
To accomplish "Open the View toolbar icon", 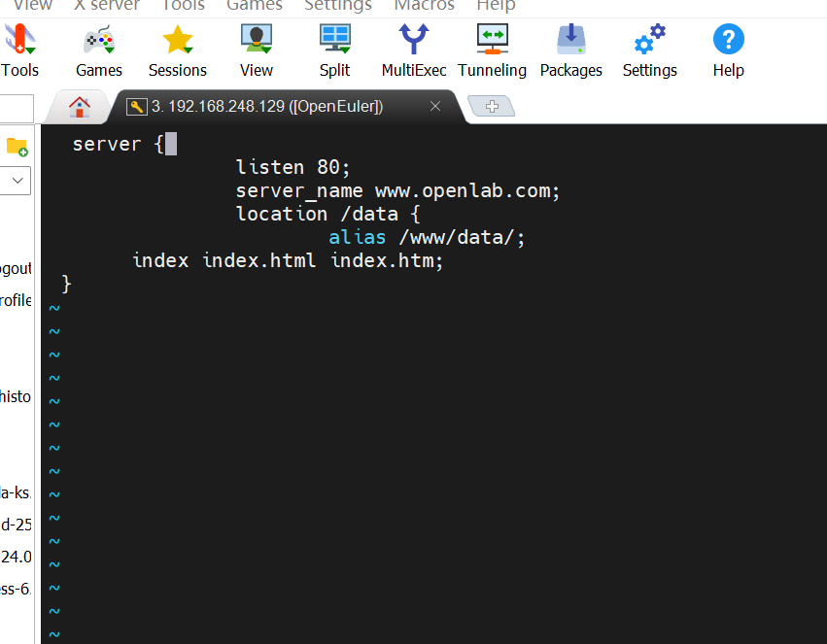I will (x=256, y=41).
